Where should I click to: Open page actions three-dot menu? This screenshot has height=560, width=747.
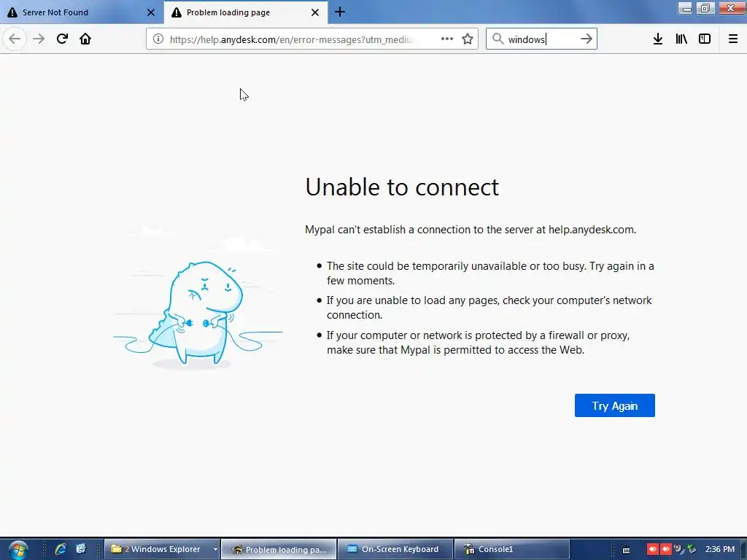click(447, 39)
